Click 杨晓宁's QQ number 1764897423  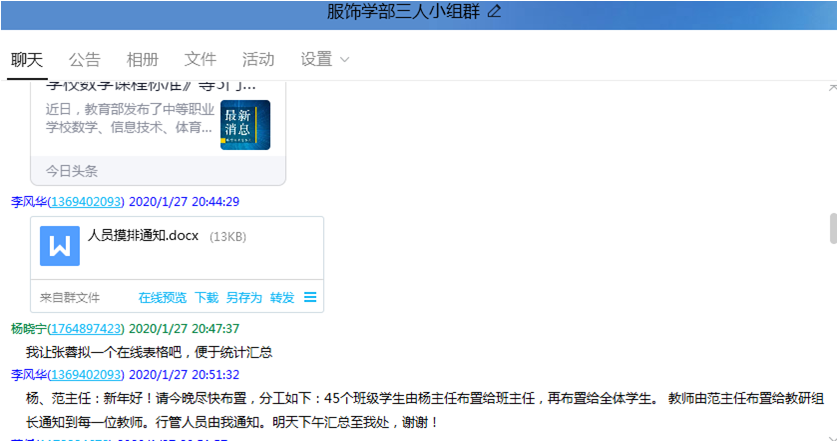pos(86,328)
